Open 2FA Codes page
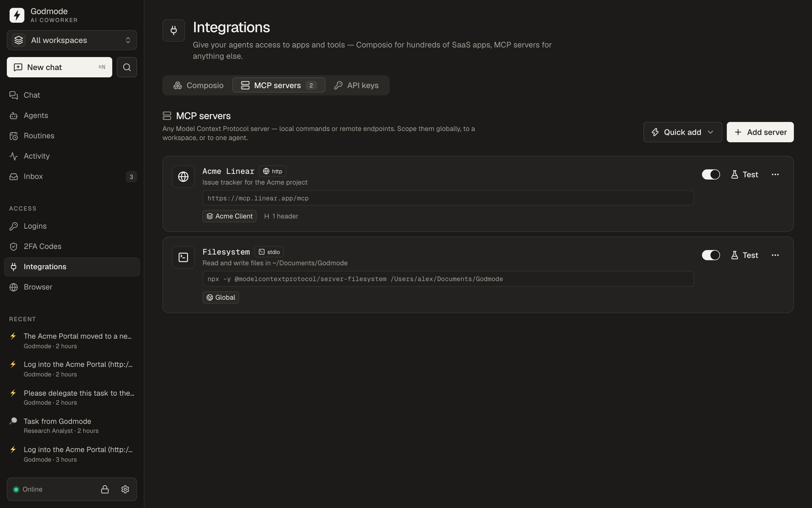This screenshot has height=508, width=812. [x=72, y=246]
